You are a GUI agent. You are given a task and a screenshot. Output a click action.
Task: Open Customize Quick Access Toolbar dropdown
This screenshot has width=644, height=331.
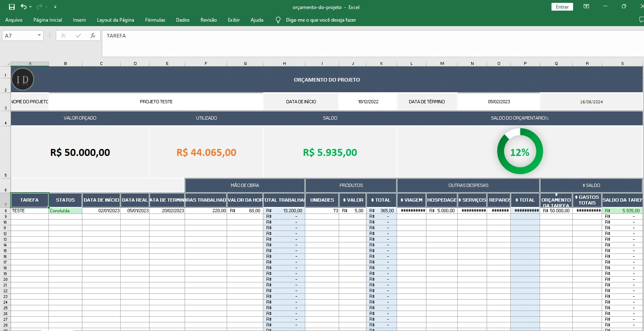coord(55,7)
